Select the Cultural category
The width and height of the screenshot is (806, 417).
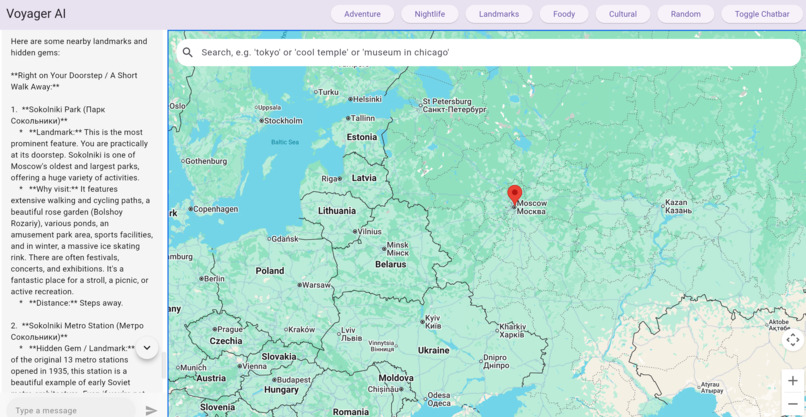pos(623,14)
